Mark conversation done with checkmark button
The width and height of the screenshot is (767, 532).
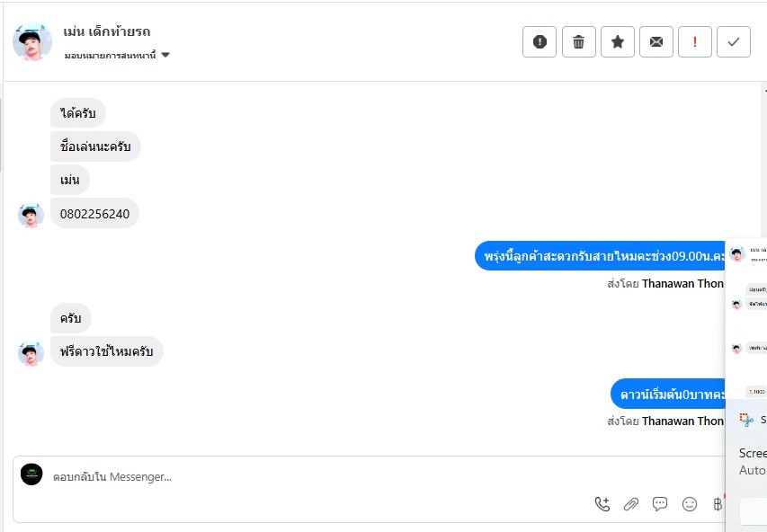point(734,42)
